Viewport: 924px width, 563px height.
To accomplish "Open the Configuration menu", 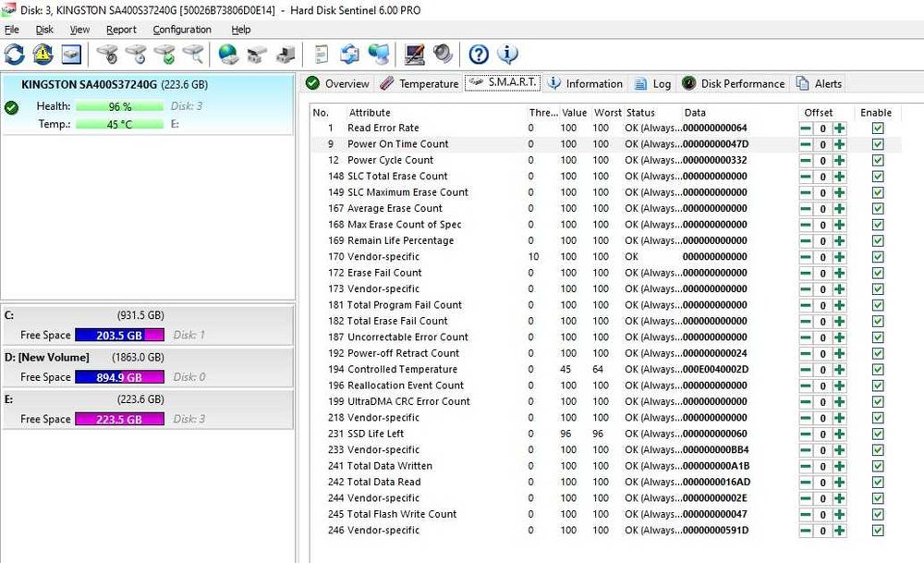I will click(182, 30).
